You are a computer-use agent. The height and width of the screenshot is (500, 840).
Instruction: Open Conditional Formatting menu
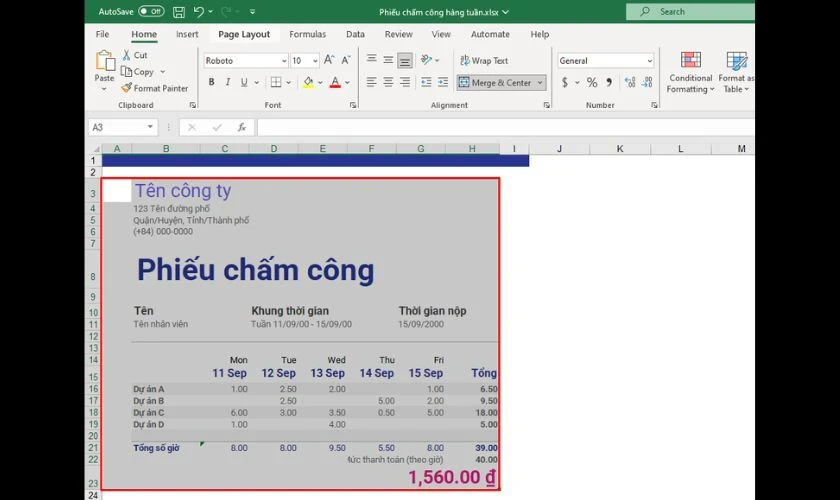pos(691,72)
